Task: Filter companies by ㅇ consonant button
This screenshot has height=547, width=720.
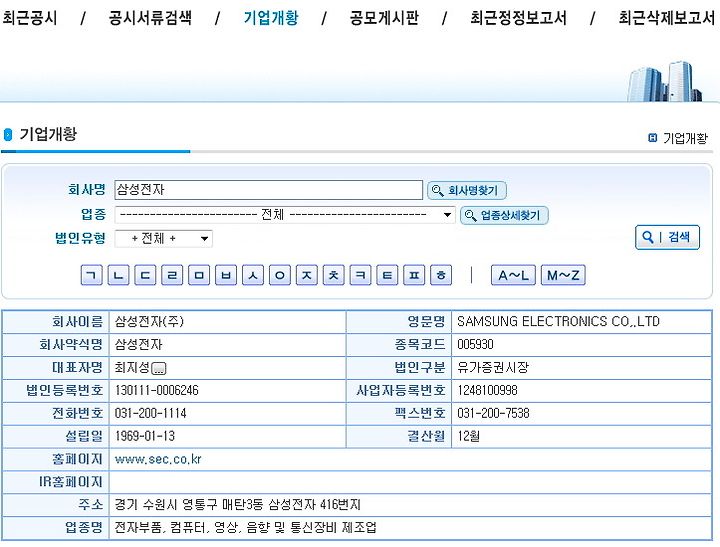Action: click(280, 275)
